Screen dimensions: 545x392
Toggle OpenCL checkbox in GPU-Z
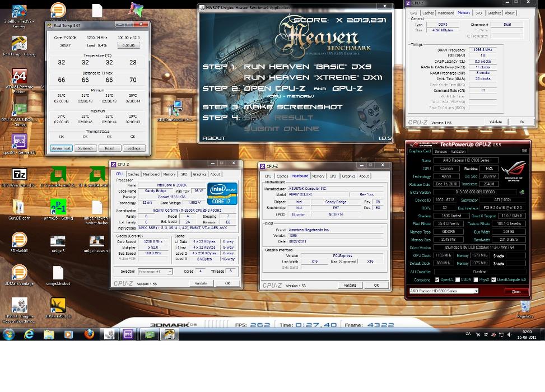[437, 280]
